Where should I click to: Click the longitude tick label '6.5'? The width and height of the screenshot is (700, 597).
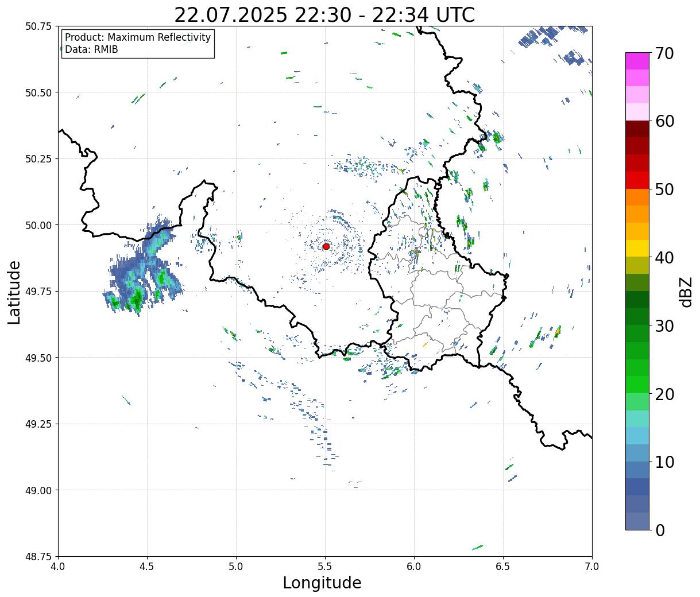tap(503, 566)
